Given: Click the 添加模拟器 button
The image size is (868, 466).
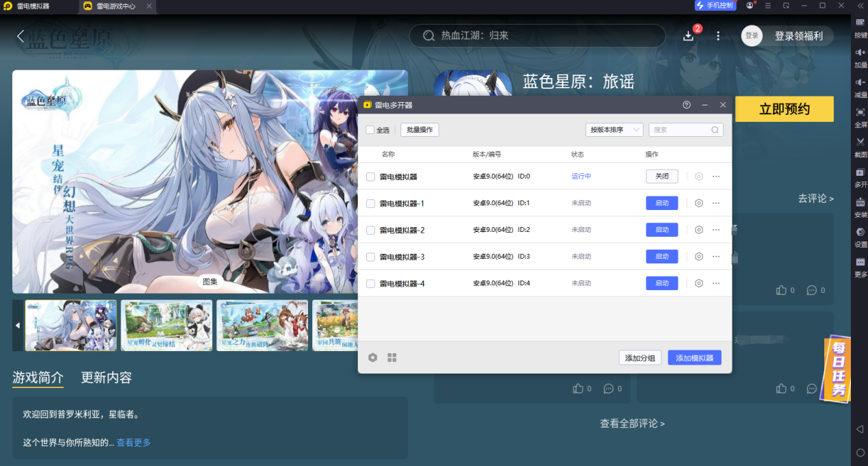Looking at the screenshot, I should click(x=695, y=358).
